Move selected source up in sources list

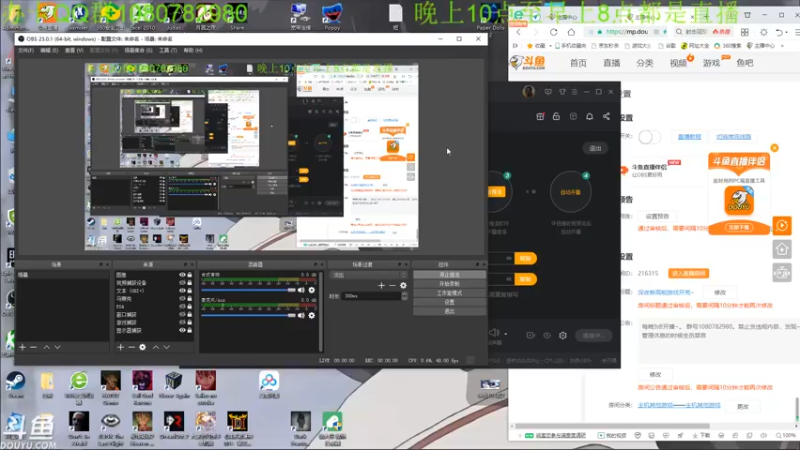click(156, 347)
